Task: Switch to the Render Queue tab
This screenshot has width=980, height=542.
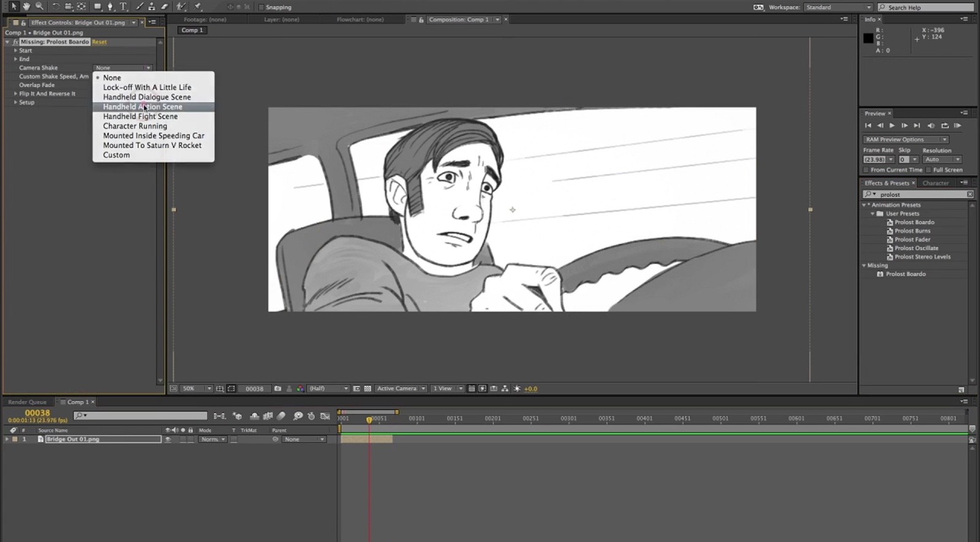Action: (27, 402)
